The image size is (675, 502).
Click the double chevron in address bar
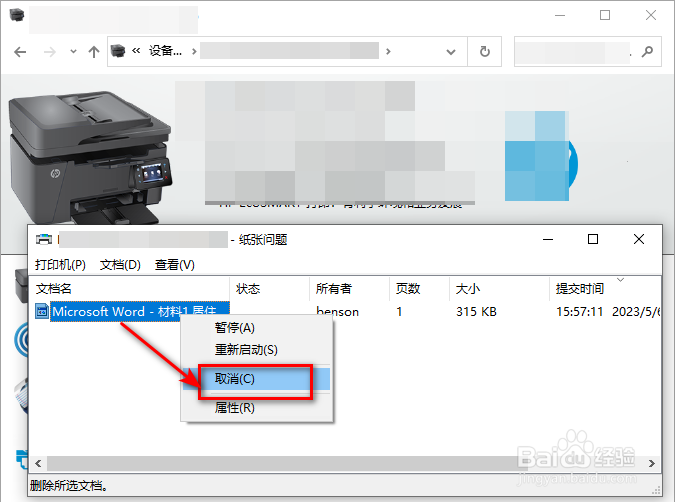coord(136,51)
